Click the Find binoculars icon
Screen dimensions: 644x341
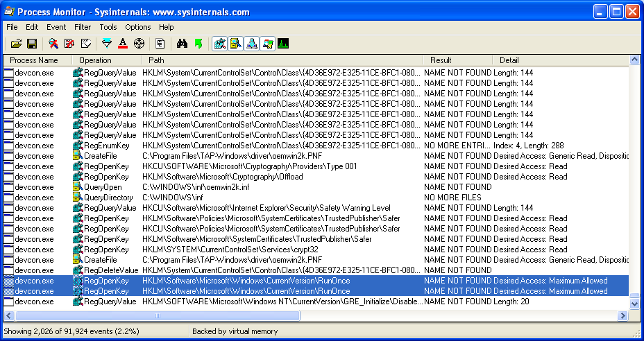click(x=182, y=44)
